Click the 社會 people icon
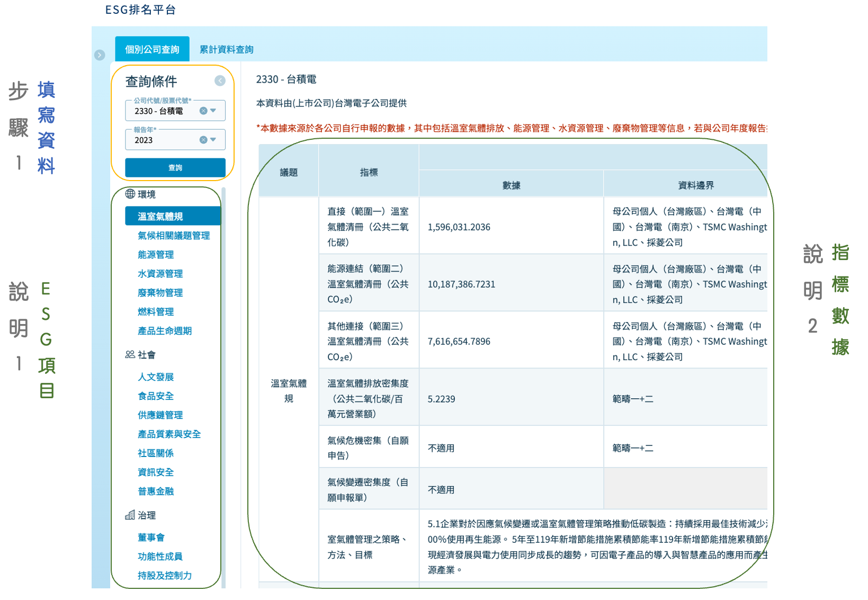The image size is (868, 600). [129, 355]
